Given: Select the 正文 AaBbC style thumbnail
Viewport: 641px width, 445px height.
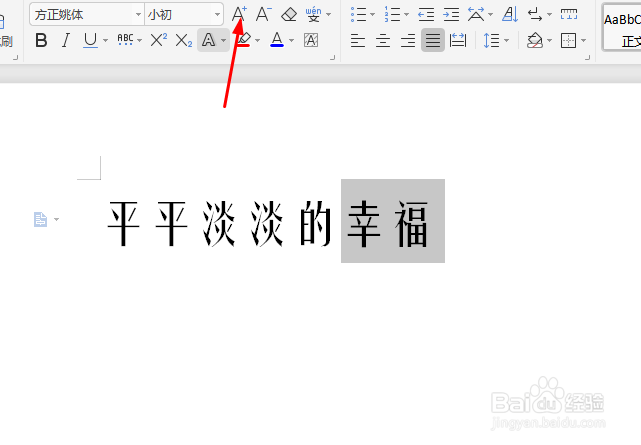Looking at the screenshot, I should [x=622, y=28].
